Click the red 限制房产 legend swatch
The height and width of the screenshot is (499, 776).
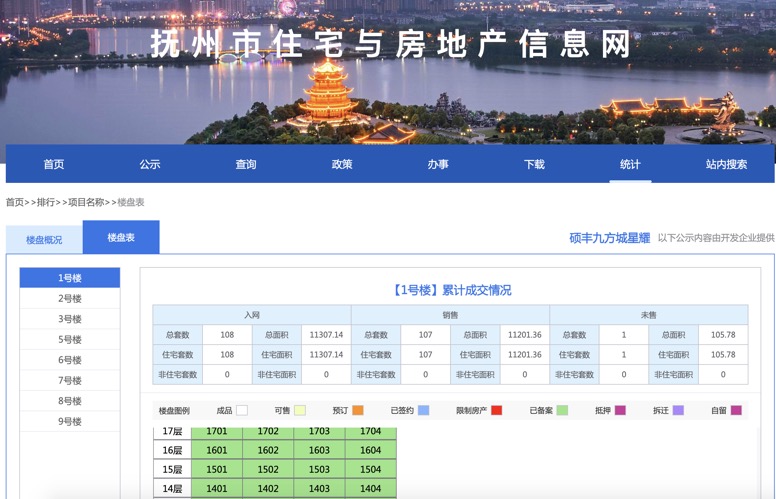pyautogui.click(x=497, y=411)
